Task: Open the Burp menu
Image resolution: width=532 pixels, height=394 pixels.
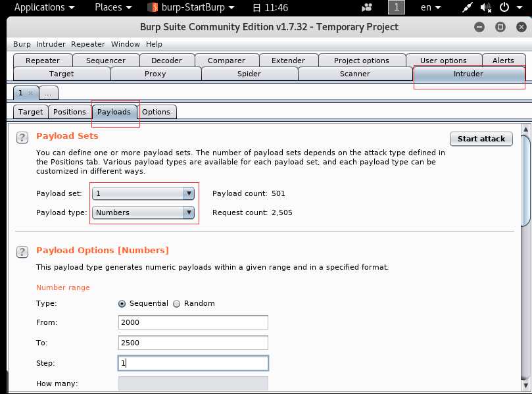Action: point(22,44)
